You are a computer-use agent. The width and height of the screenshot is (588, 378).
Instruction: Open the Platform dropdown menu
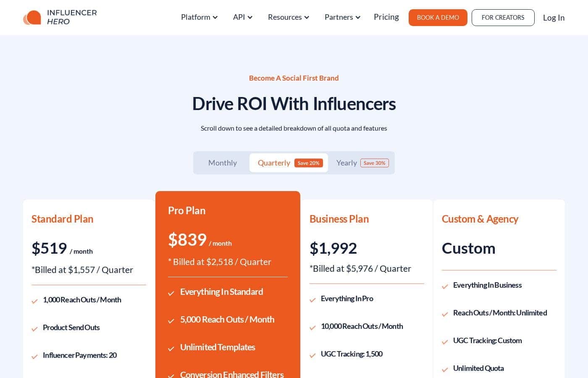pos(199,17)
